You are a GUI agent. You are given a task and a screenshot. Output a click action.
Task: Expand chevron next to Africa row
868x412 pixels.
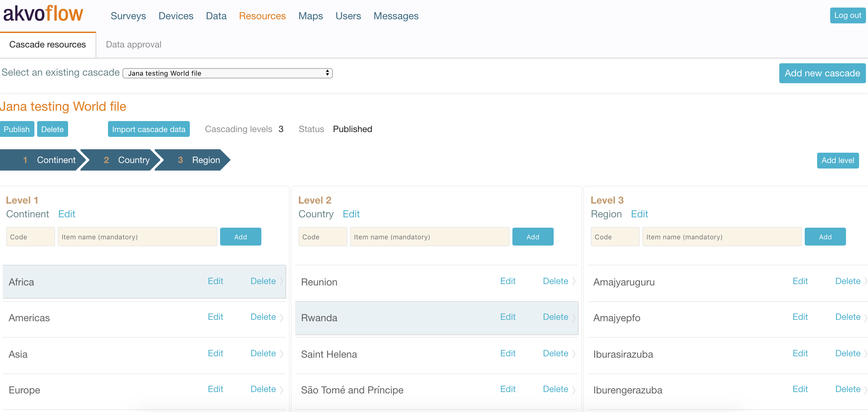coord(282,281)
